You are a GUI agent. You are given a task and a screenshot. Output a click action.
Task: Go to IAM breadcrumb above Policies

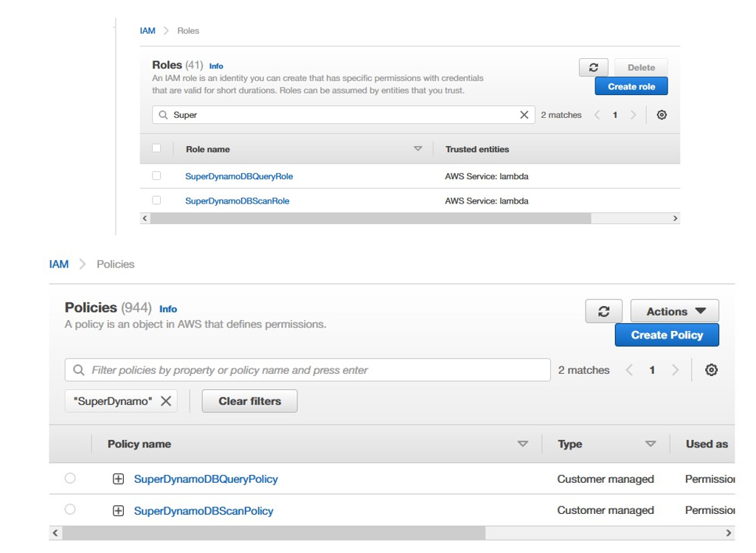[x=59, y=264]
